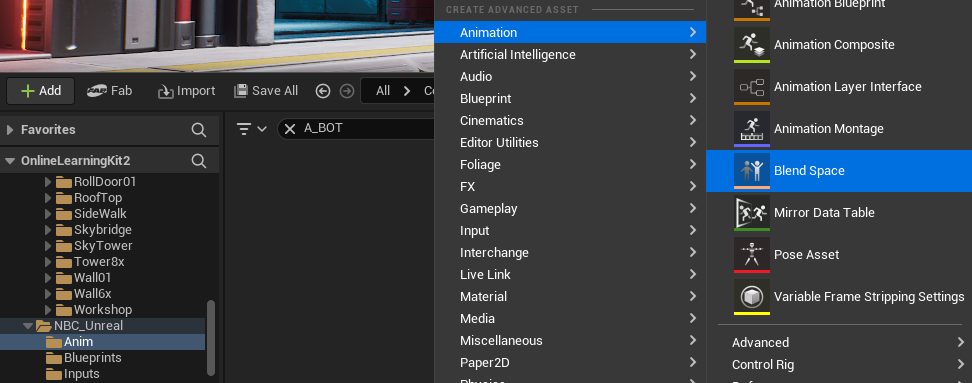This screenshot has width=972, height=383.
Task: Open the Editor Utilities submenu
Action: click(x=570, y=143)
